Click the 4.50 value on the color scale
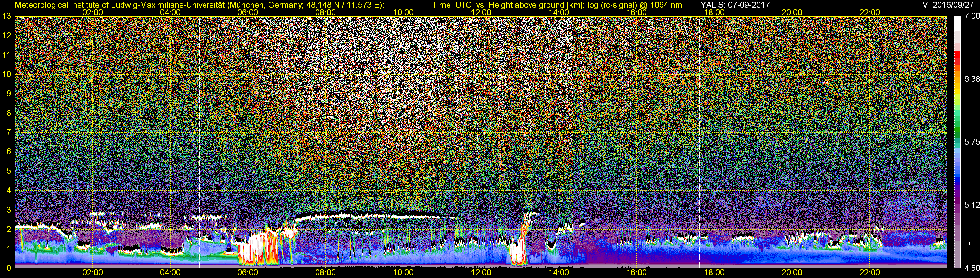Screen dimensions: 980x278 pyautogui.click(x=972, y=268)
